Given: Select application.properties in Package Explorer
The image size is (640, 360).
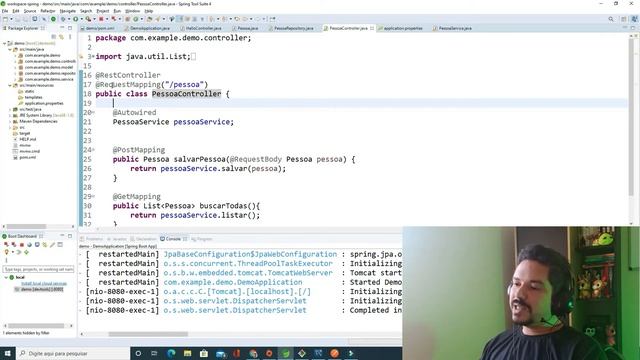Looking at the screenshot, I should pos(41,103).
